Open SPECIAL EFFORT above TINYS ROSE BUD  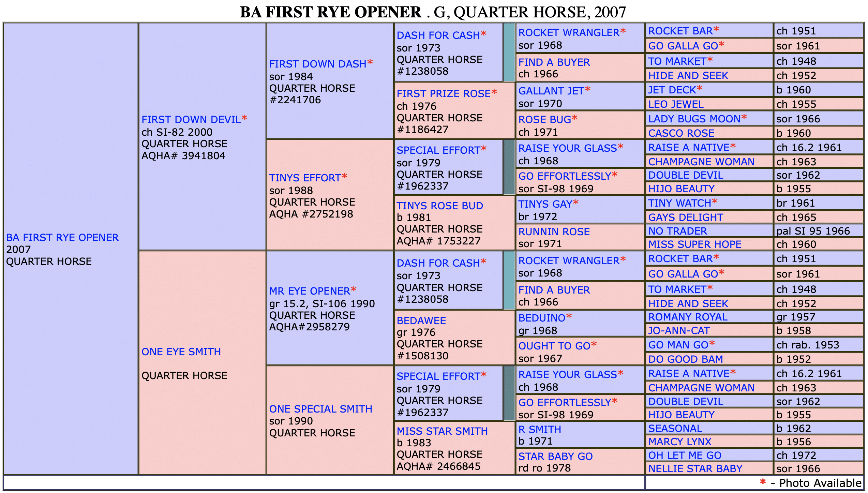[x=438, y=150]
